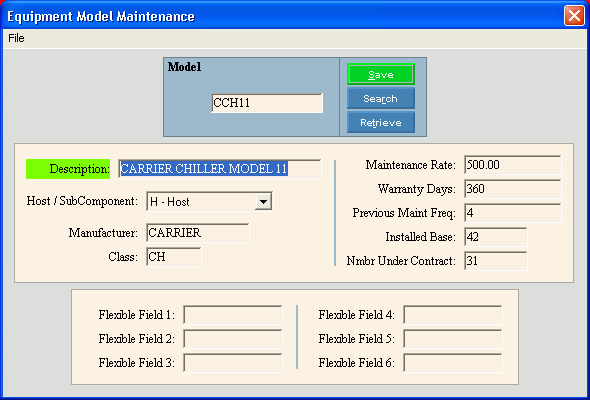Click the Flexible Field 4 input
Viewport: 590px width, 400px height.
453,315
